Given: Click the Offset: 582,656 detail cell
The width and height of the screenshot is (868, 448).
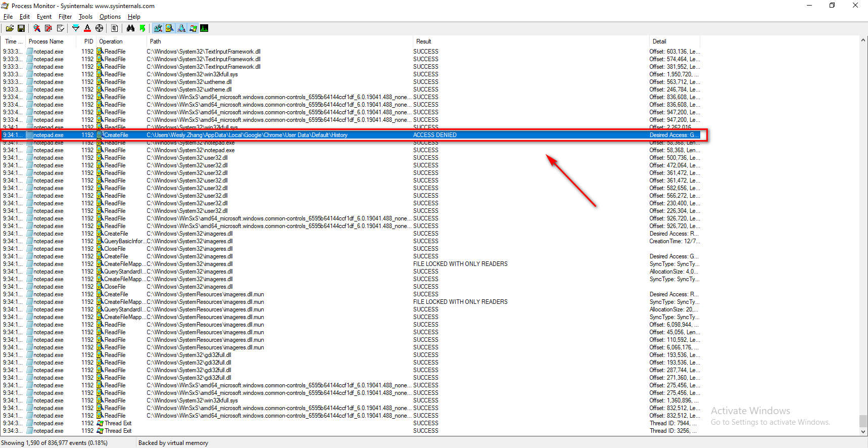Looking at the screenshot, I should point(674,188).
